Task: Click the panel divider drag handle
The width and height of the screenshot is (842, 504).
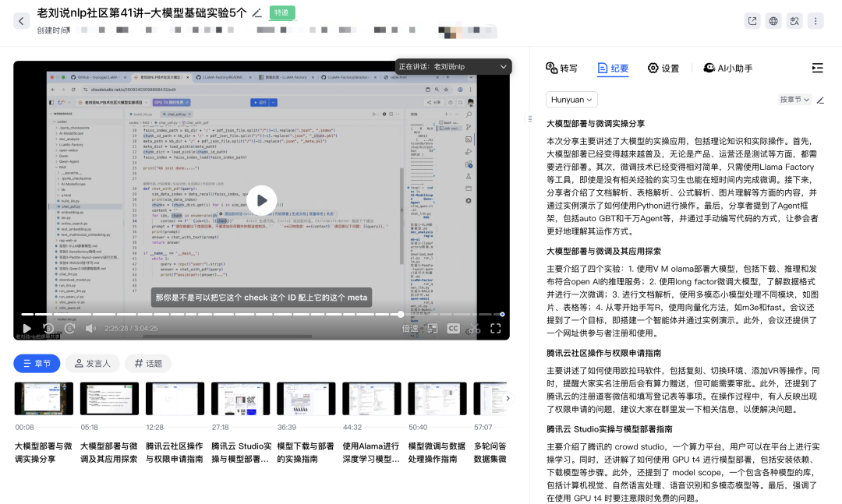Action: tap(530, 118)
